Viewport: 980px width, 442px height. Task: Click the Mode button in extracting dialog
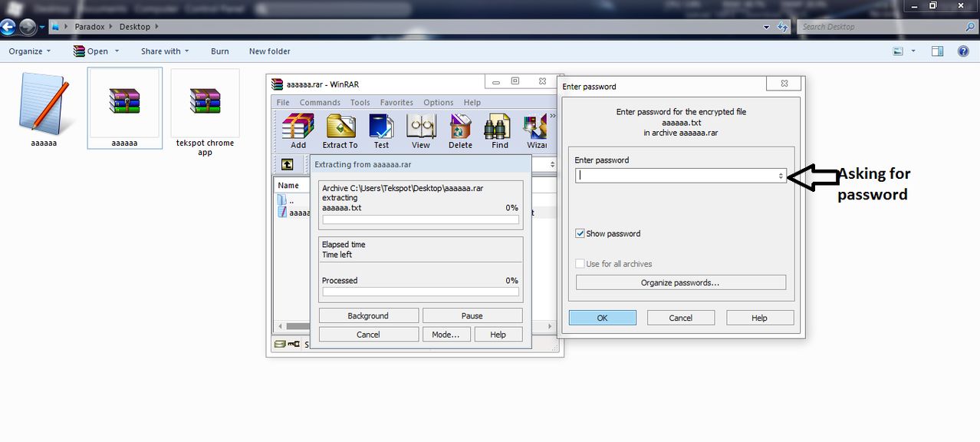(x=446, y=335)
